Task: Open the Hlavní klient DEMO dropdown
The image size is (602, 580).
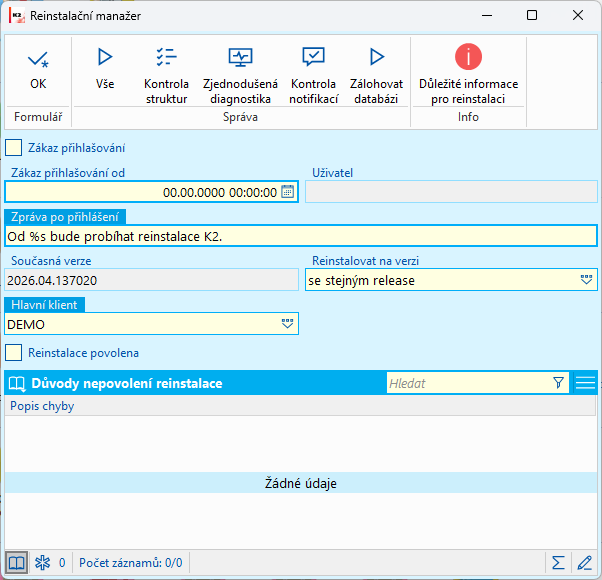Action: (x=288, y=324)
